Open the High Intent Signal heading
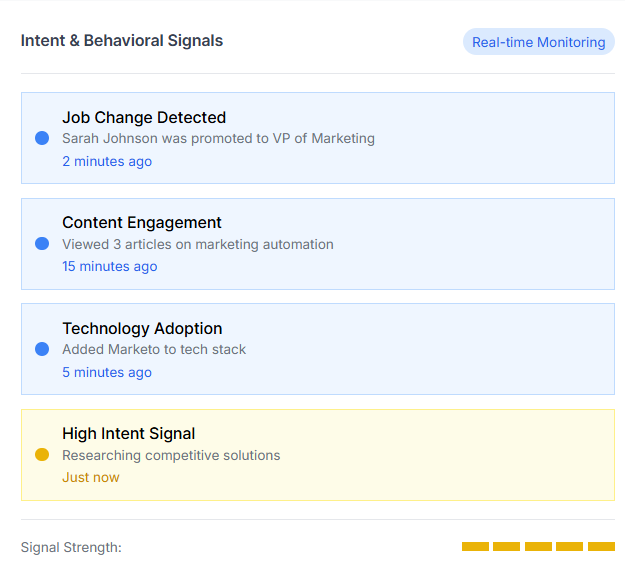Viewport: 625px width, 572px height. (128, 434)
